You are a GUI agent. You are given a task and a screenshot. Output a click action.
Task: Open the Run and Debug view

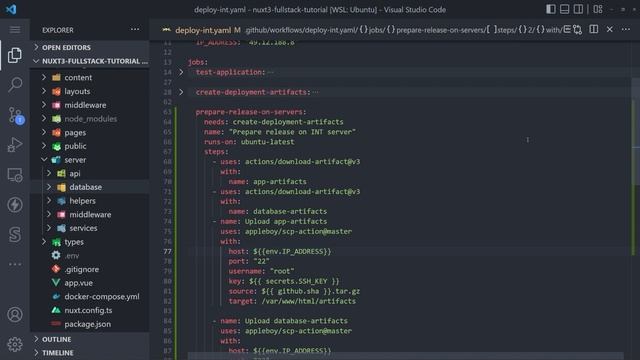[x=15, y=144]
